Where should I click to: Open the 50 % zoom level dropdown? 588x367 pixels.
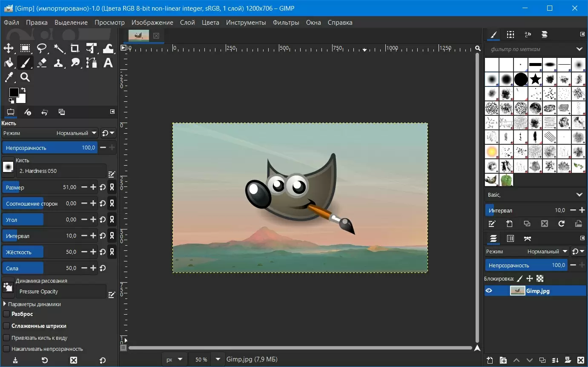pos(218,359)
